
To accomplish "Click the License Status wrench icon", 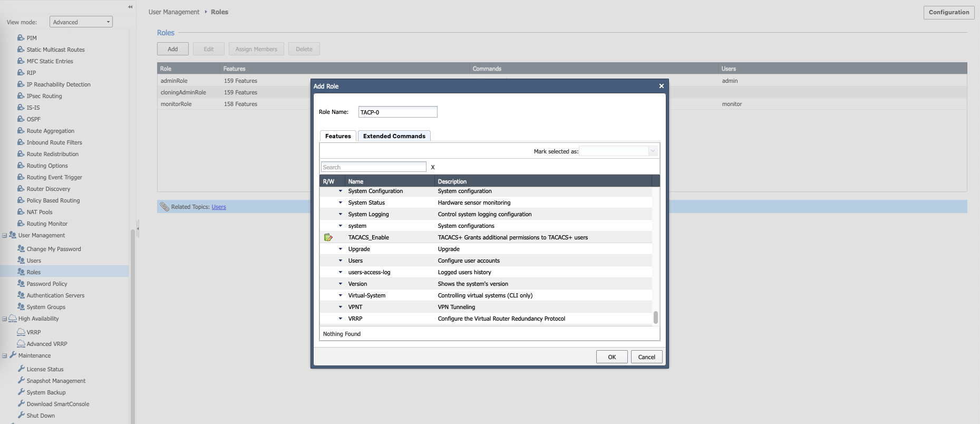I will pos(21,369).
